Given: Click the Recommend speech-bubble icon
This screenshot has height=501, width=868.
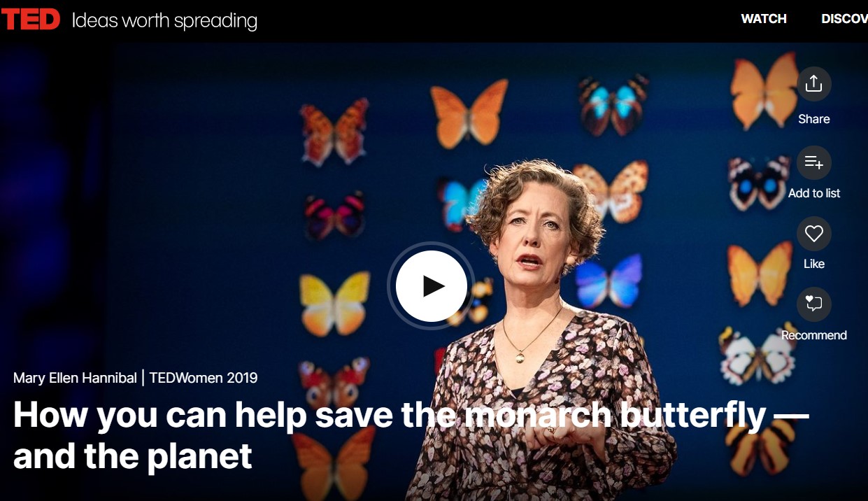Looking at the screenshot, I should pos(814,304).
